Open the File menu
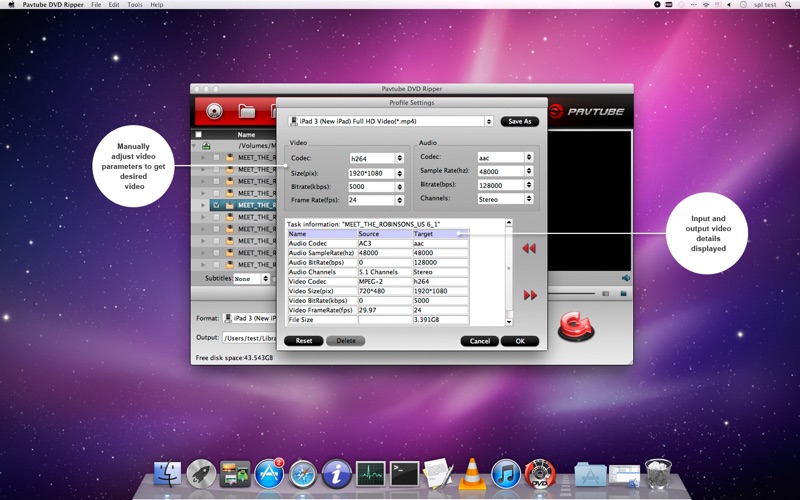The width and height of the screenshot is (800, 500). coord(96,5)
